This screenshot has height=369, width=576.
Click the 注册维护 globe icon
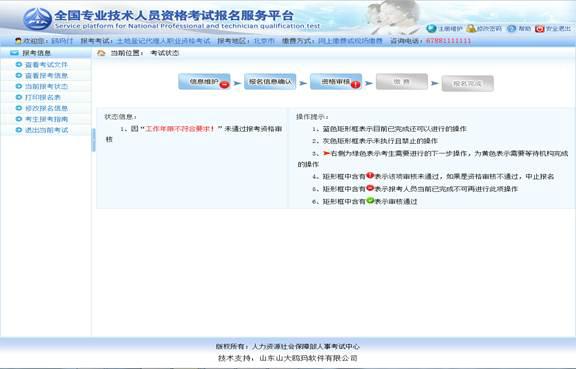[432, 29]
